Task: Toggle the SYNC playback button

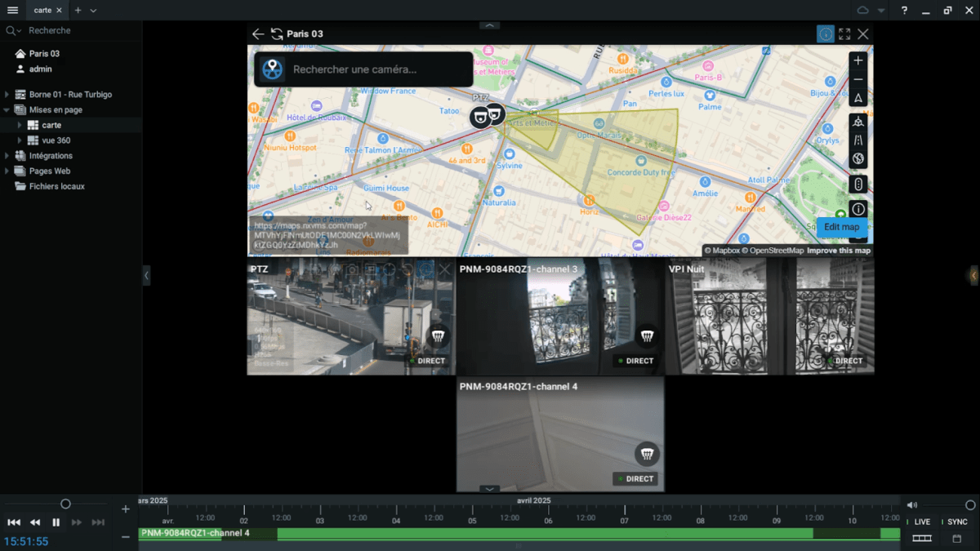Action: pyautogui.click(x=956, y=522)
